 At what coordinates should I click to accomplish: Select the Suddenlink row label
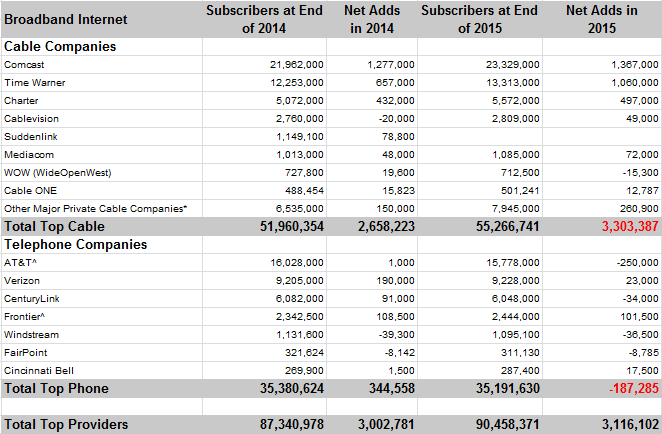30,137
